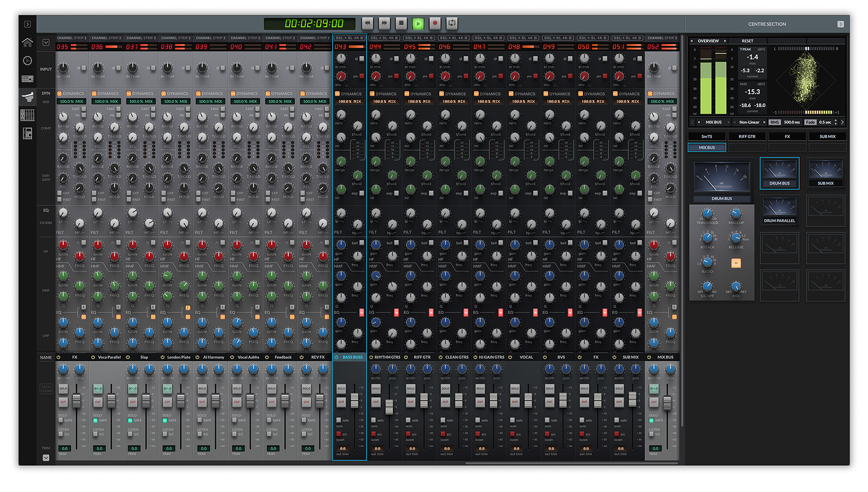Toggle Dynamics bypass icon on channel 052
The width and height of the screenshot is (868, 492).
click(x=650, y=93)
